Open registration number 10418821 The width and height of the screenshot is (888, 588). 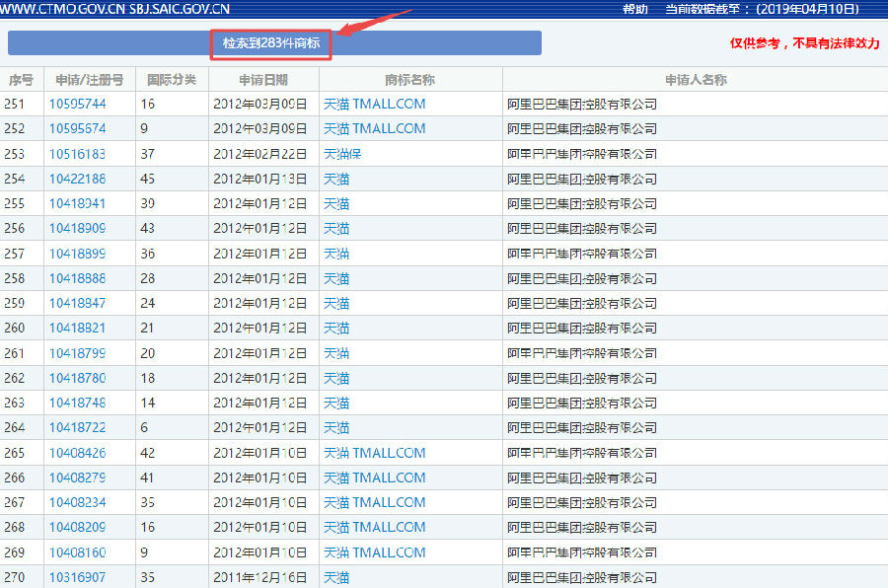point(78,329)
